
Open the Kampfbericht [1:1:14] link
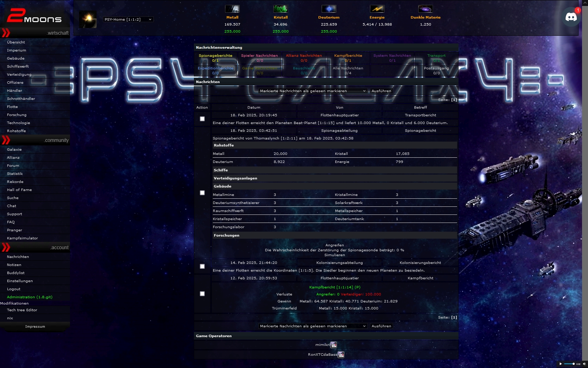[x=335, y=287]
